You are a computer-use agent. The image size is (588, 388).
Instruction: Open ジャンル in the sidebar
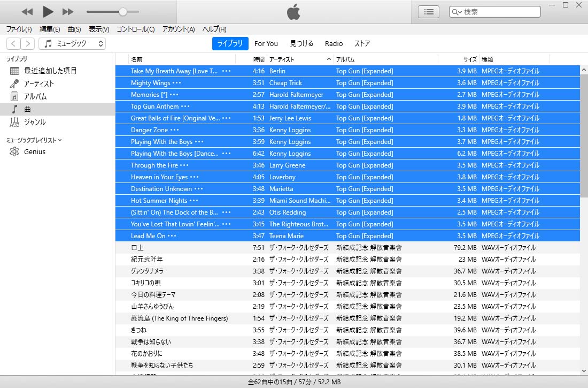tap(35, 122)
